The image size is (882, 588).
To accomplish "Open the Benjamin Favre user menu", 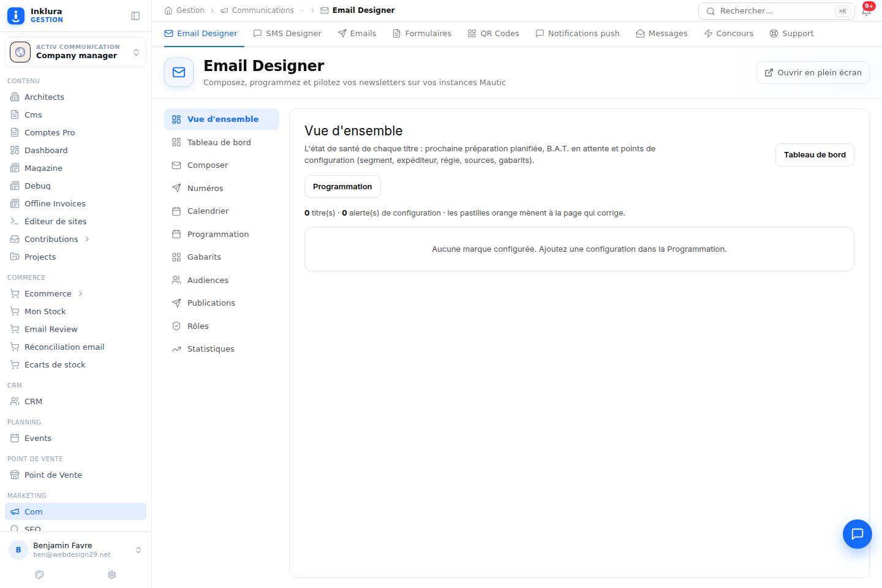I will [75, 549].
